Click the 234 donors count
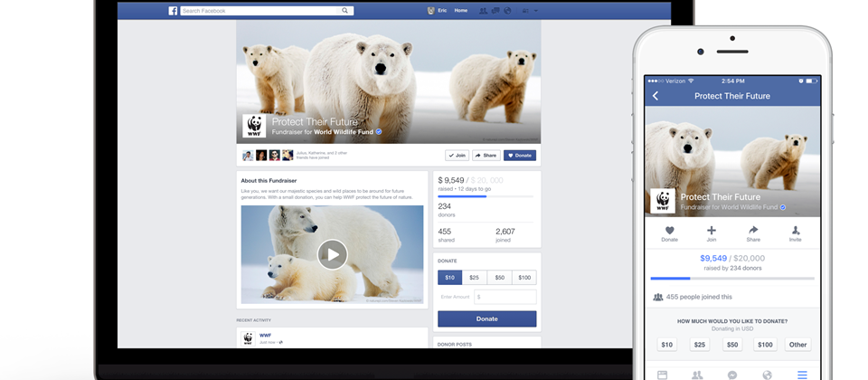Screen dimensions: 868x380 tap(445, 206)
